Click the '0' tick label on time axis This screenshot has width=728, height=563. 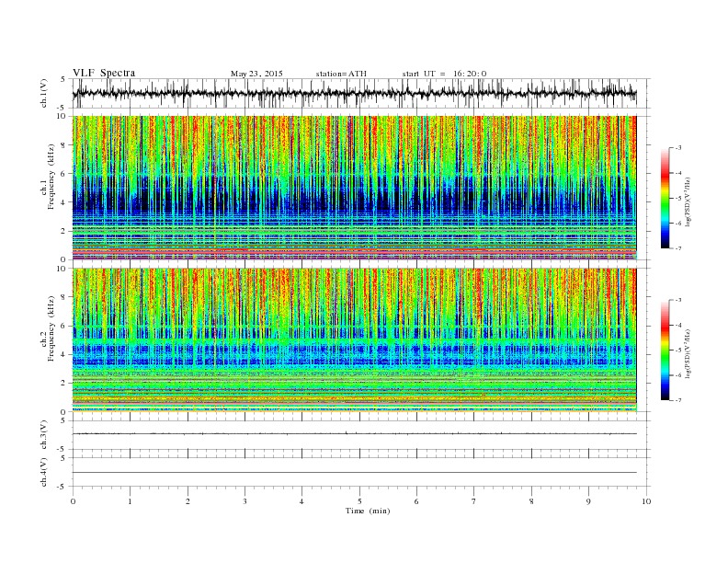point(73,501)
